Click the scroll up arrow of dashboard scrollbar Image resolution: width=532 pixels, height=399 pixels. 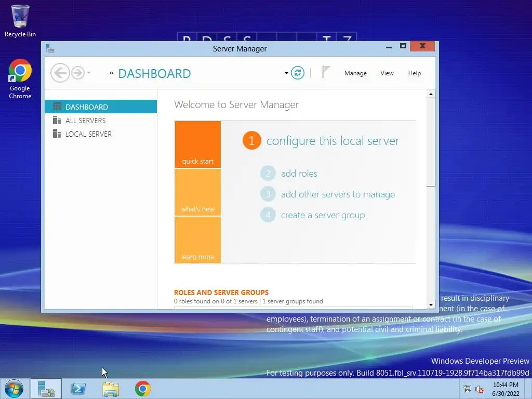click(x=431, y=94)
